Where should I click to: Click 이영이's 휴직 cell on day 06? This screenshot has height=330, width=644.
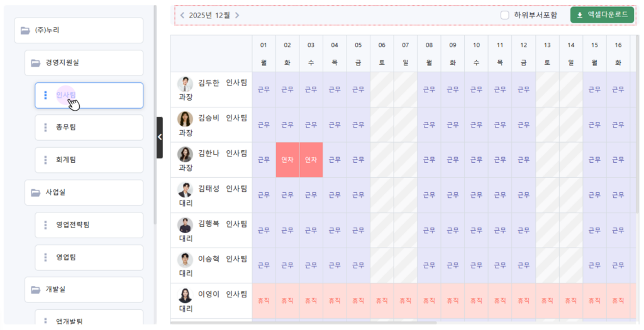[x=382, y=301]
